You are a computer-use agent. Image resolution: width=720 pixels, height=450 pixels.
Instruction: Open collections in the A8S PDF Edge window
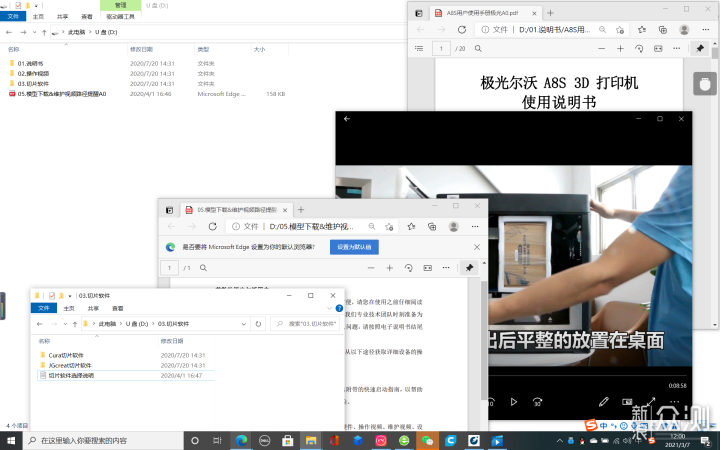[x=663, y=30]
